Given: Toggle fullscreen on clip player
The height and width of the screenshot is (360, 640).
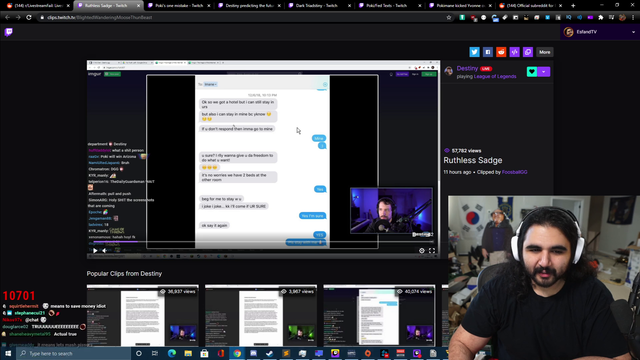Looking at the screenshot, I should (x=432, y=251).
